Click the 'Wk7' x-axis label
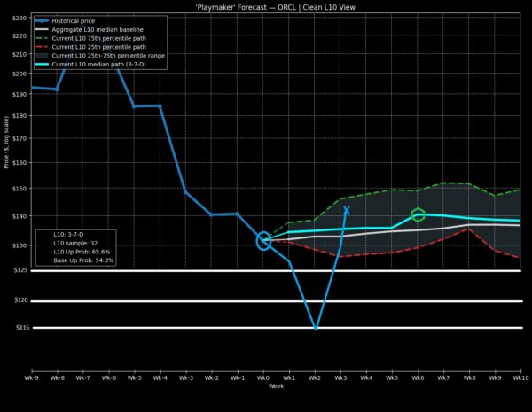The image size is (532, 412). pos(443,377)
